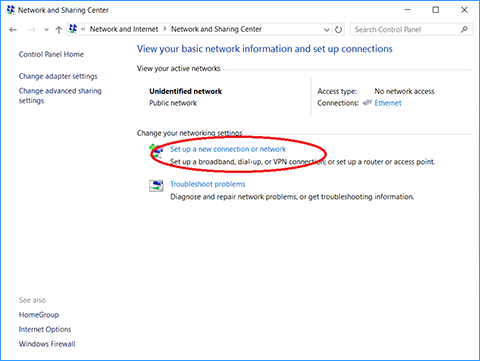This screenshot has width=480, height=361.
Task: Click the Troubleshoot problems icon
Action: 156,186
